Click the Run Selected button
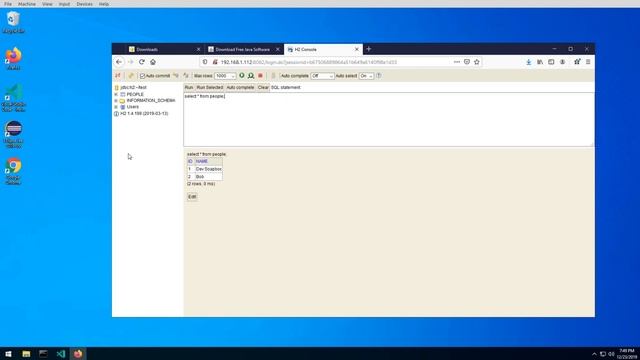This screenshot has width=640, height=360. pyautogui.click(x=209, y=87)
